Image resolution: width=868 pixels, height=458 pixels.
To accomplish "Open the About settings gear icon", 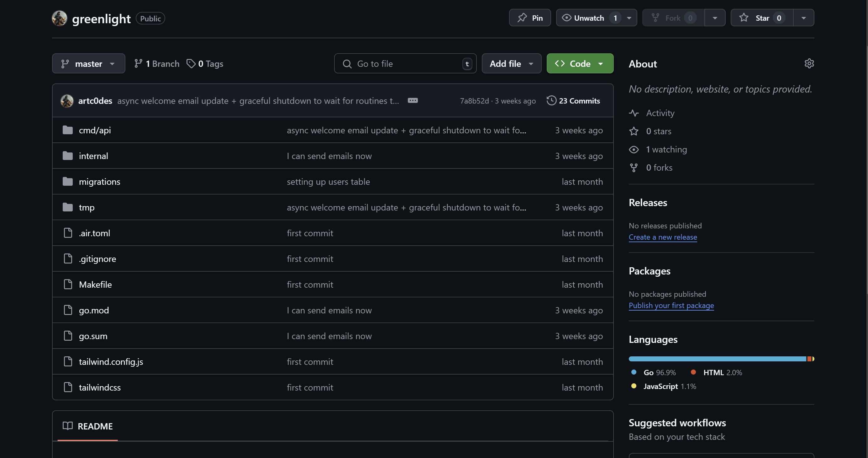I will tap(809, 63).
